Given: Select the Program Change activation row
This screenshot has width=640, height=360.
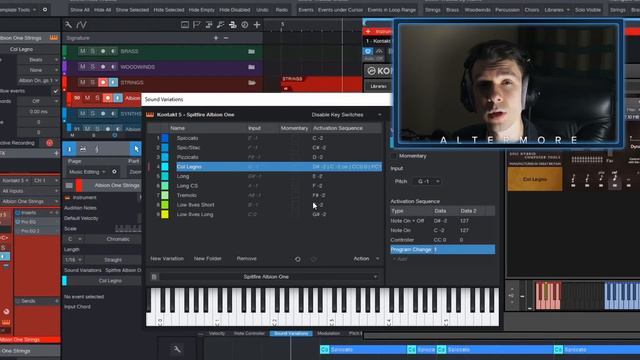Looking at the screenshot, I should [442, 249].
